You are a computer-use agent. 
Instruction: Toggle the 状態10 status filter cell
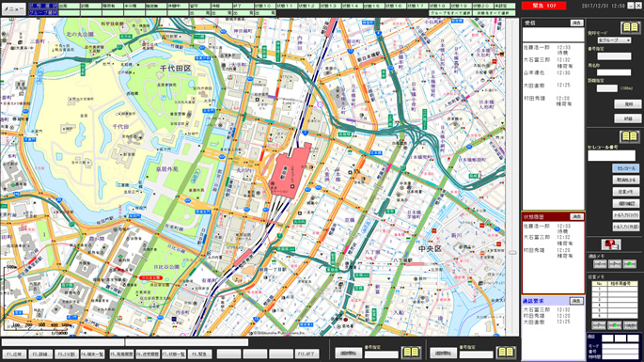[264, 7]
